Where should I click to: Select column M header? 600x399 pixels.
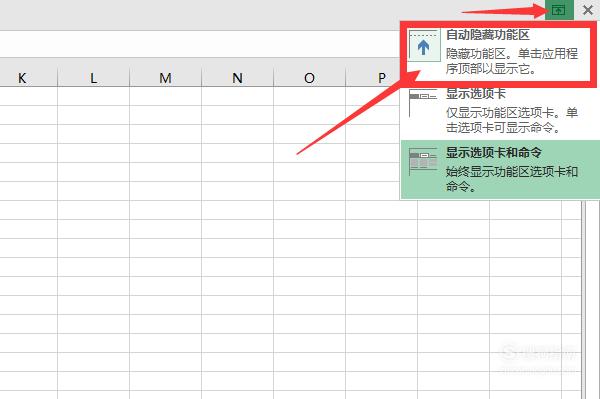(165, 78)
